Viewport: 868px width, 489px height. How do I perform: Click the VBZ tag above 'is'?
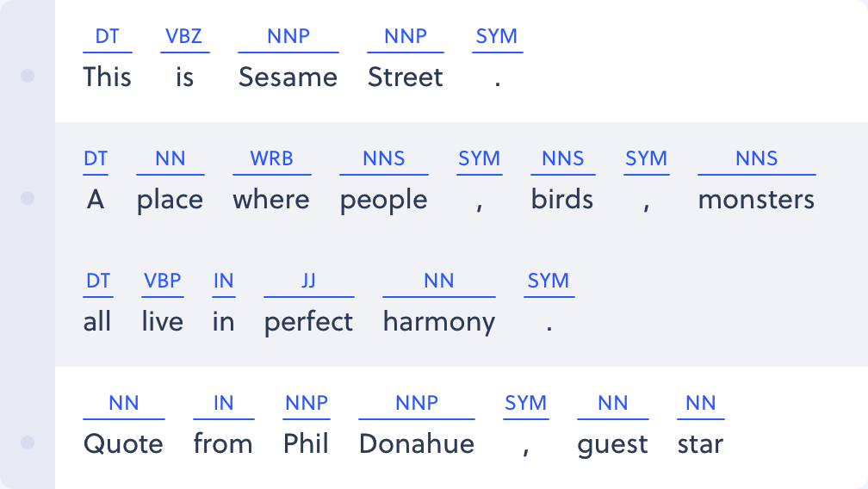point(184,36)
